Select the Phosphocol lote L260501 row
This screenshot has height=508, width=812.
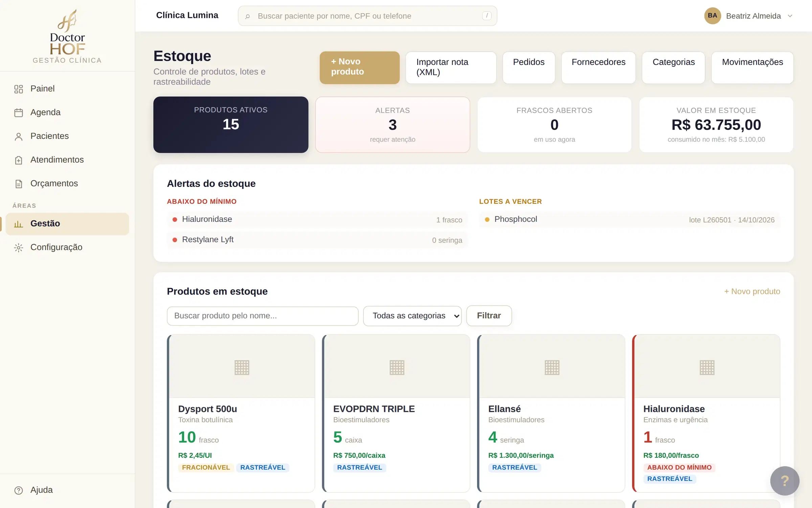coord(629,219)
